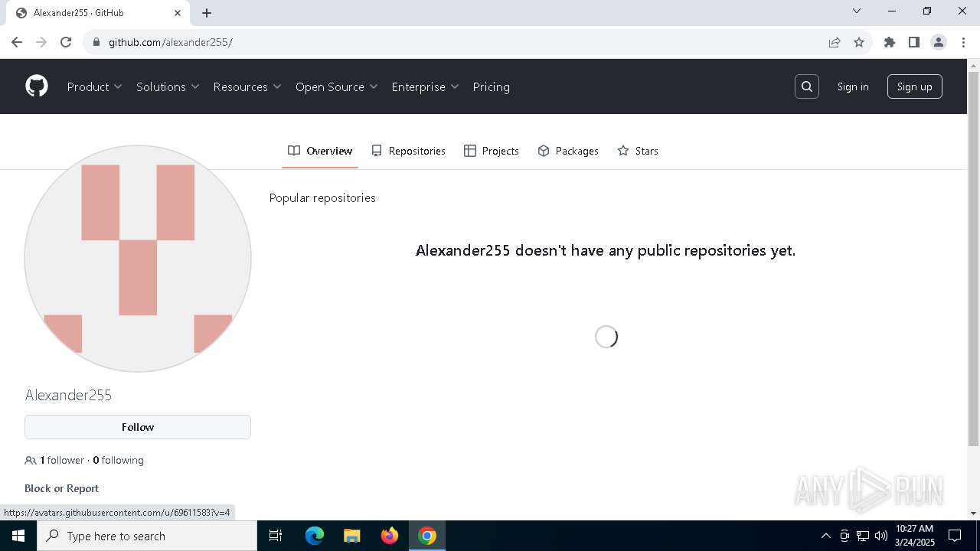Close the Alexander255 GitHub tab

point(178,13)
